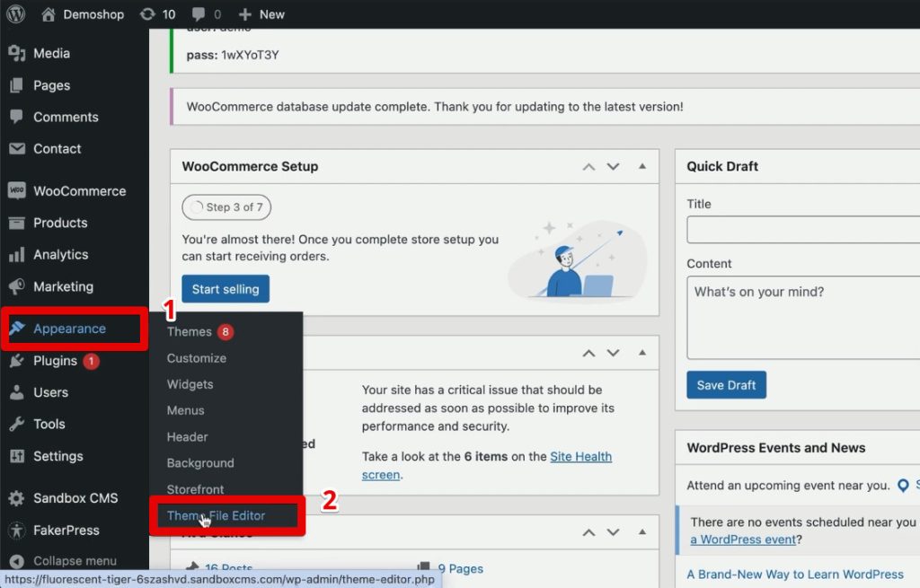Screen dimensions: 920x588
Task: Click the plus New icon
Action: [245, 14]
